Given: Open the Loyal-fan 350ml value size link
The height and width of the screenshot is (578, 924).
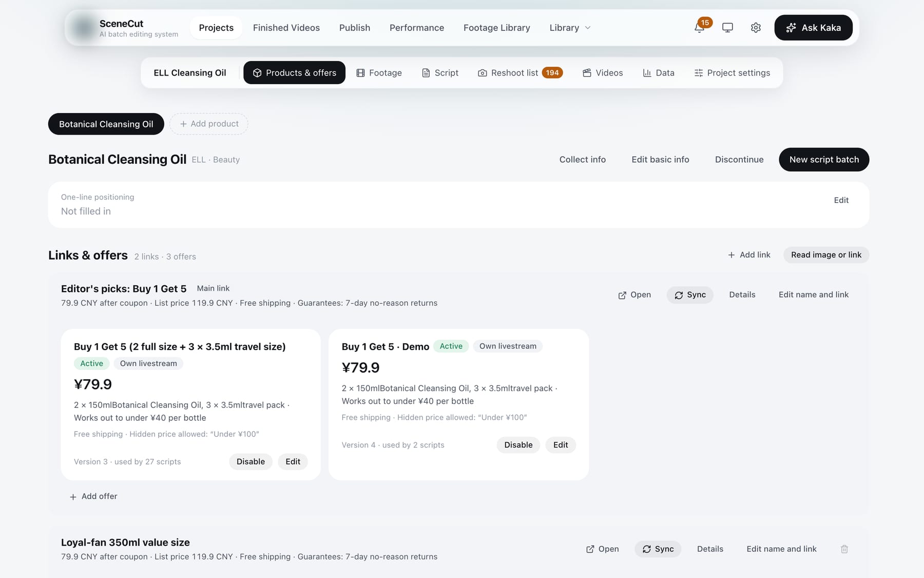Looking at the screenshot, I should 603,549.
